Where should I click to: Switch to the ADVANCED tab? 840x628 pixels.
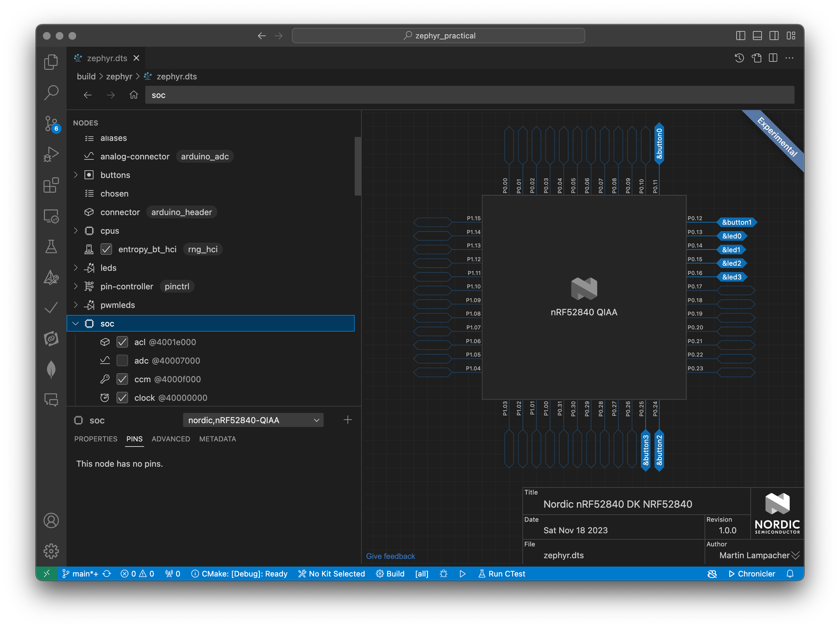click(171, 439)
